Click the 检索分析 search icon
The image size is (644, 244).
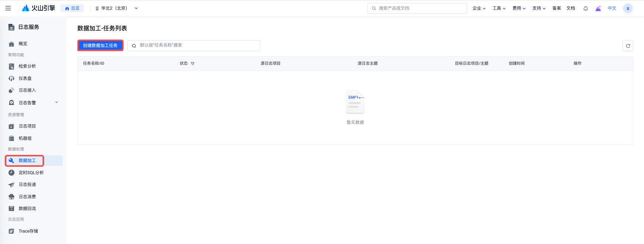[11, 66]
